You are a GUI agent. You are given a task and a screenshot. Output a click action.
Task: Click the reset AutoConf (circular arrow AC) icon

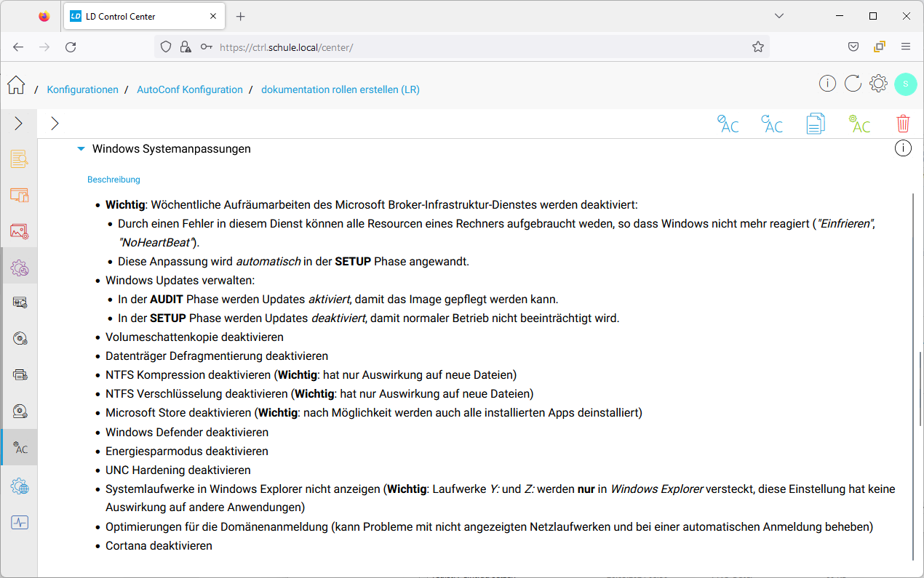coord(771,124)
